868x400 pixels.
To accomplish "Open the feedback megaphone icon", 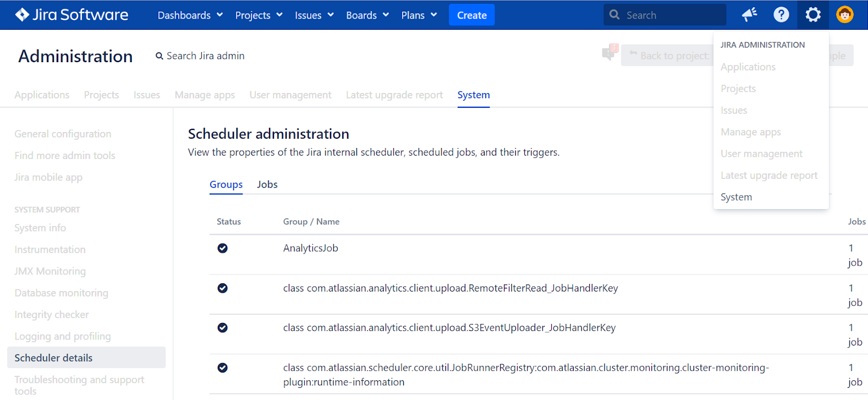I will [749, 15].
